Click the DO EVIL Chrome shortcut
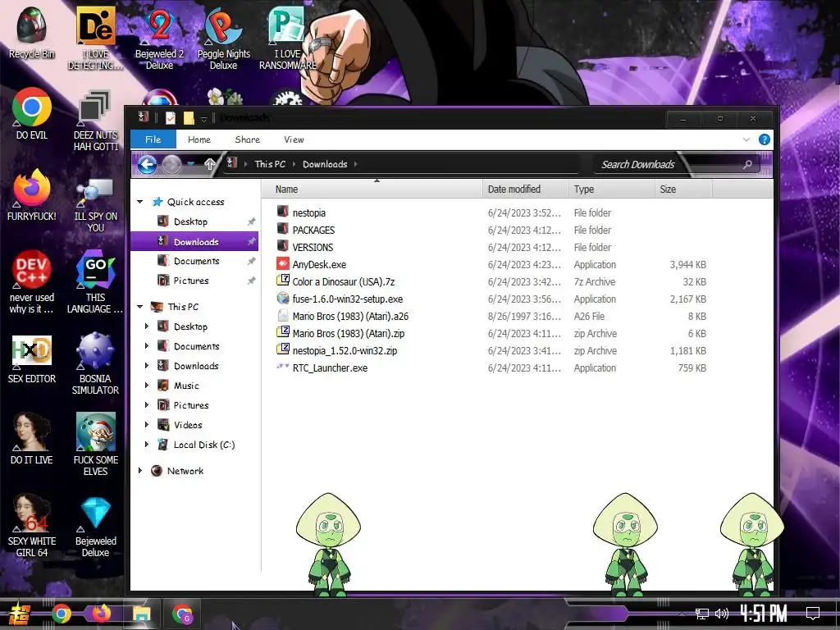The width and height of the screenshot is (840, 630). coord(32,113)
